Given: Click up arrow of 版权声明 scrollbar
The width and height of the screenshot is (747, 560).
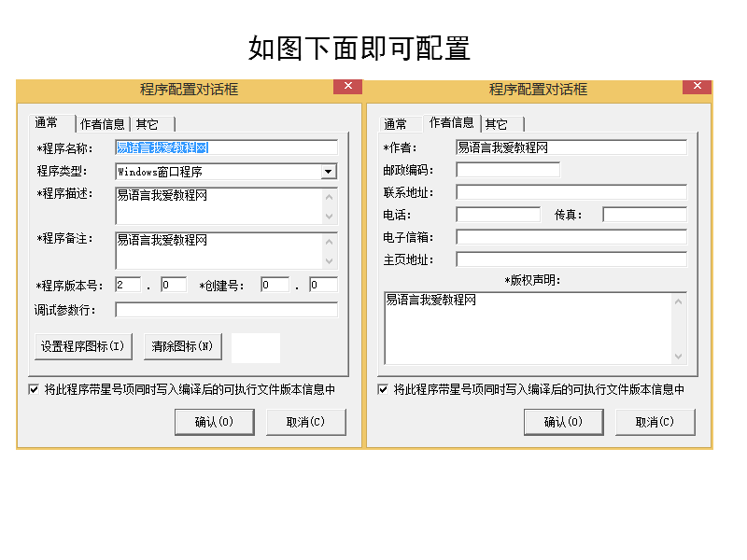Looking at the screenshot, I should 679,301.
